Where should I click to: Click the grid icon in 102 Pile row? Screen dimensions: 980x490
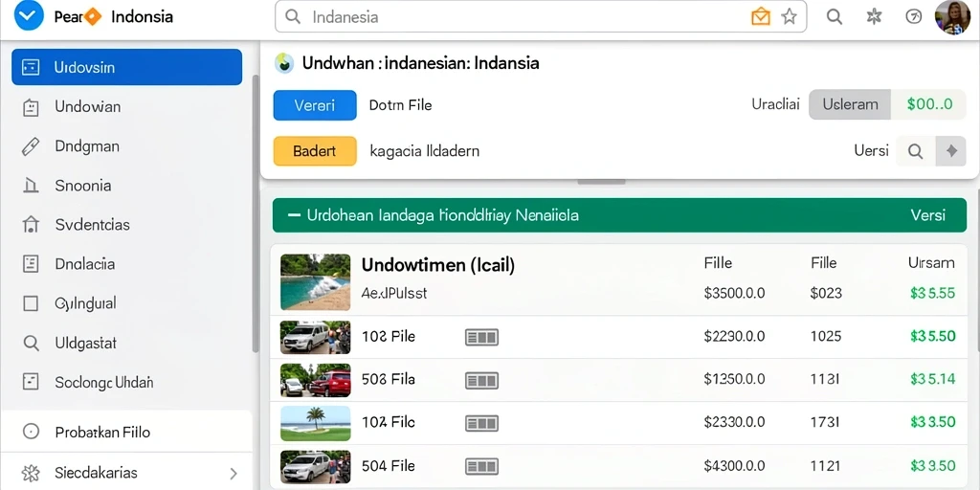(481, 338)
